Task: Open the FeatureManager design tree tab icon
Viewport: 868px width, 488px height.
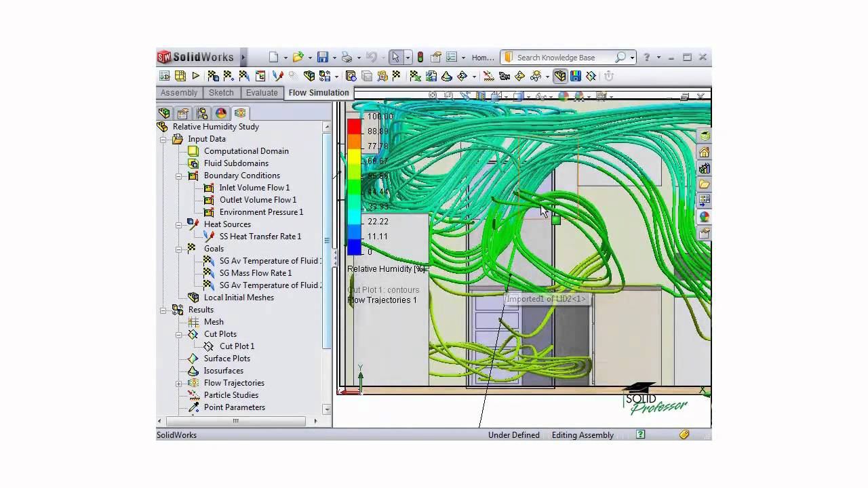Action: (163, 113)
